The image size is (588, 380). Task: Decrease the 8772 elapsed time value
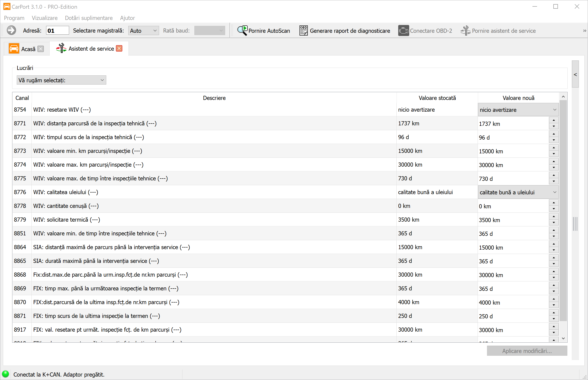click(x=554, y=140)
